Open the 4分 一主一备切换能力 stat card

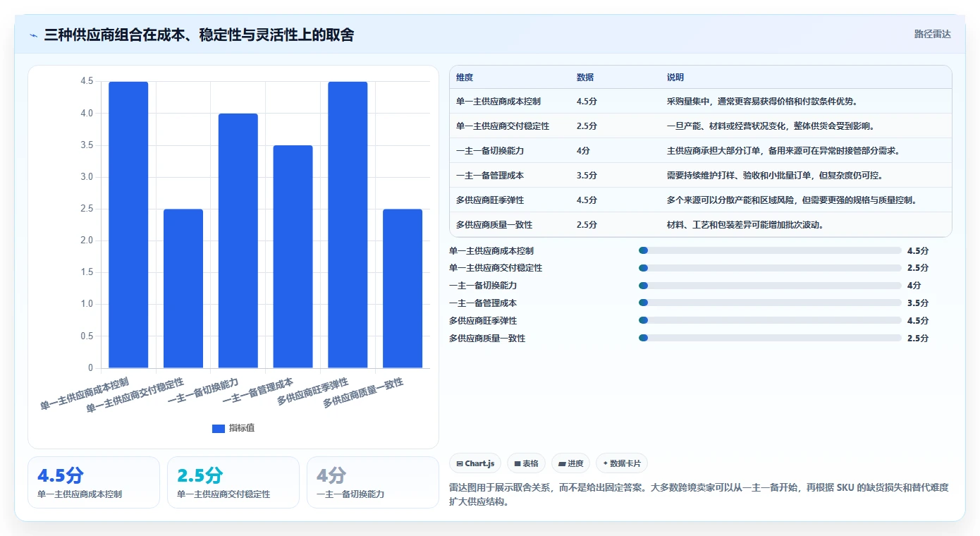point(373,482)
